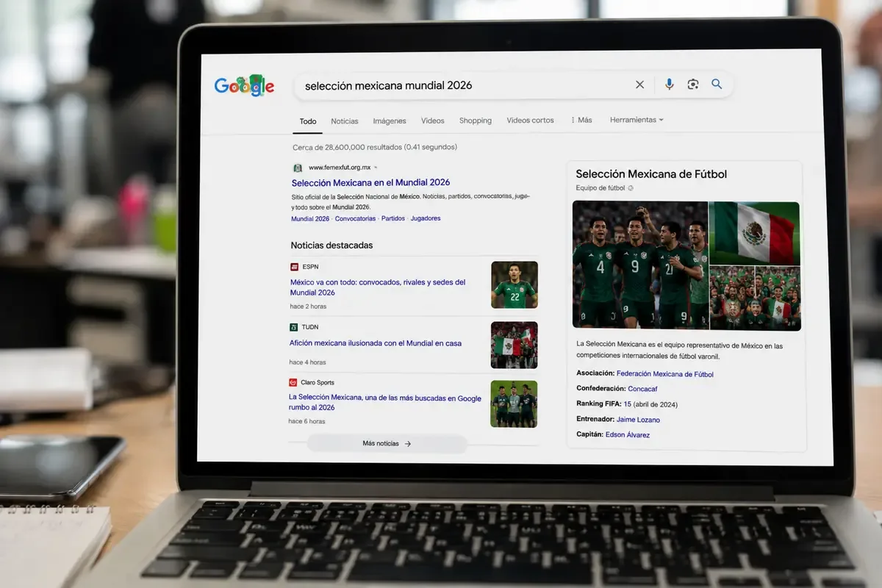Open the Federación Mexicana de Fútbol link
Screen dimensions: 882x588
[665, 374]
